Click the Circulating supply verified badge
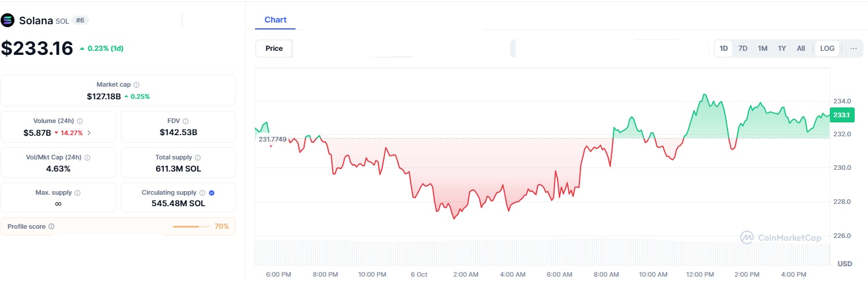This screenshot has width=868, height=294. 212,193
